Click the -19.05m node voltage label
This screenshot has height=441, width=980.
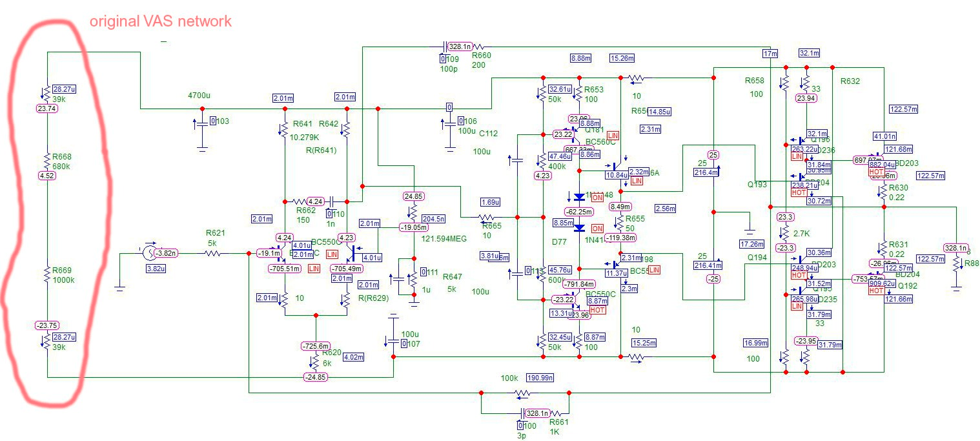(x=414, y=227)
